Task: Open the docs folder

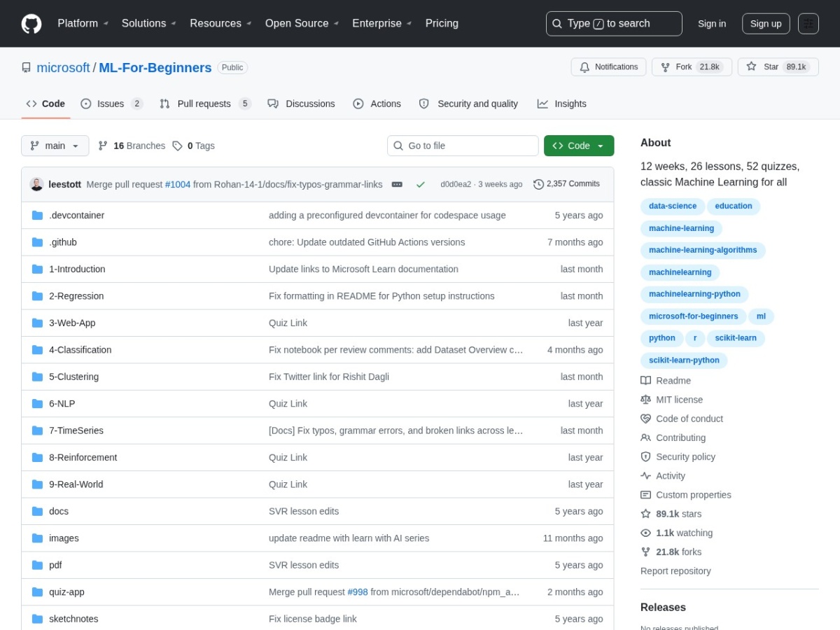Action: tap(59, 512)
